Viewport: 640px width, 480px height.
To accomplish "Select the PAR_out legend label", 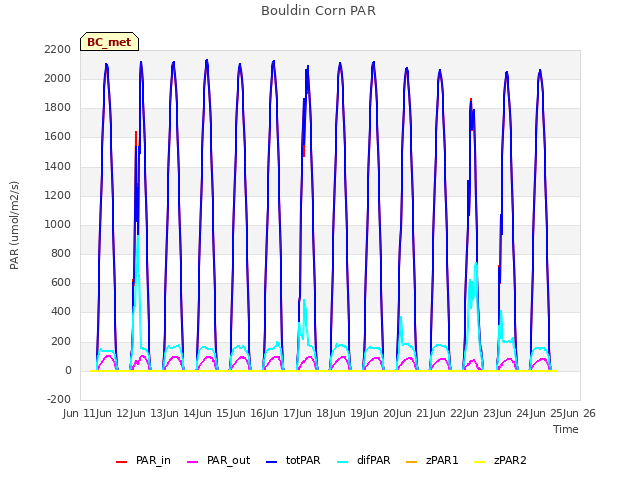I will [x=229, y=460].
